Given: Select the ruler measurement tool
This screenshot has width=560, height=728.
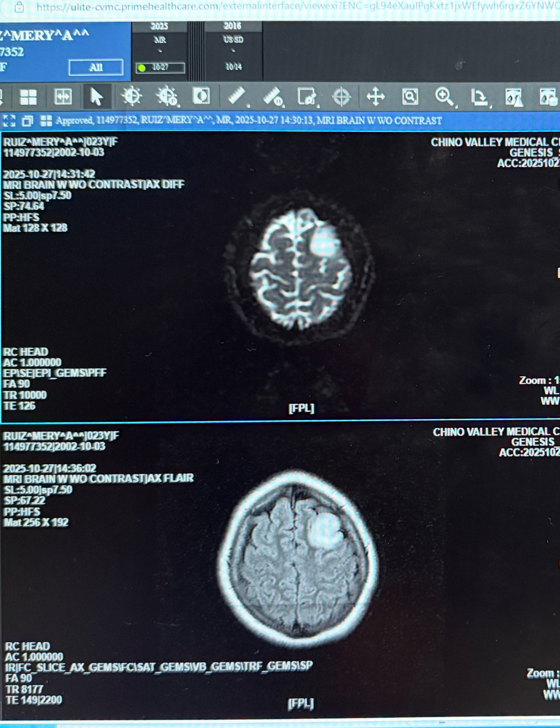Looking at the screenshot, I should 237,96.
